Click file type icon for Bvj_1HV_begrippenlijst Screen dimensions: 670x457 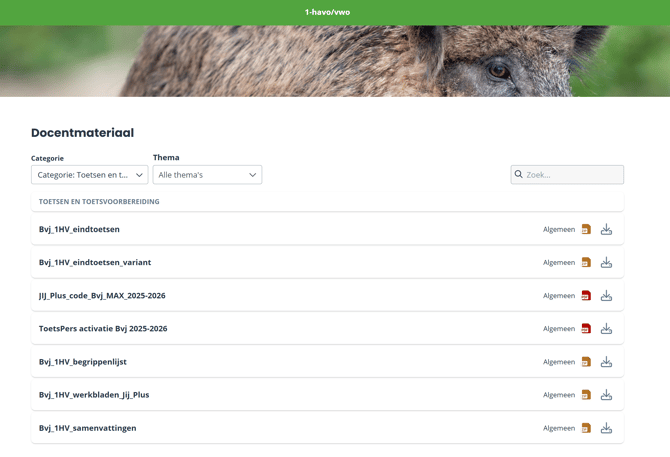586,361
